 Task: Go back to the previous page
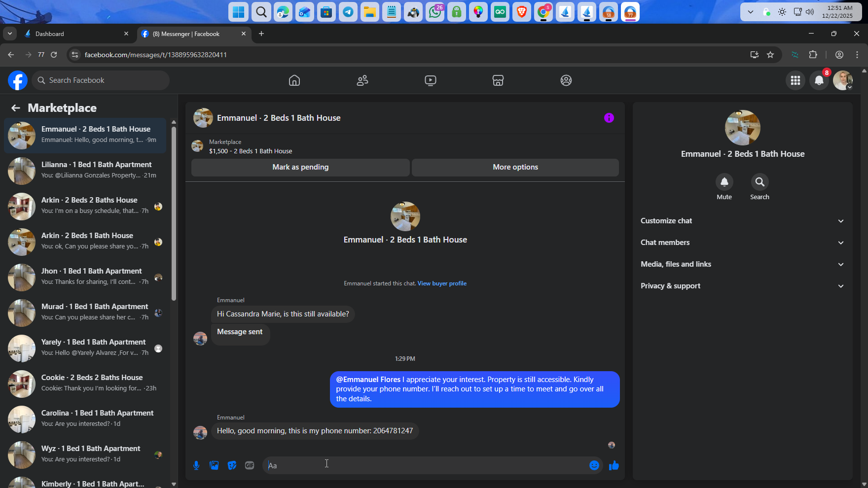coord(11,55)
